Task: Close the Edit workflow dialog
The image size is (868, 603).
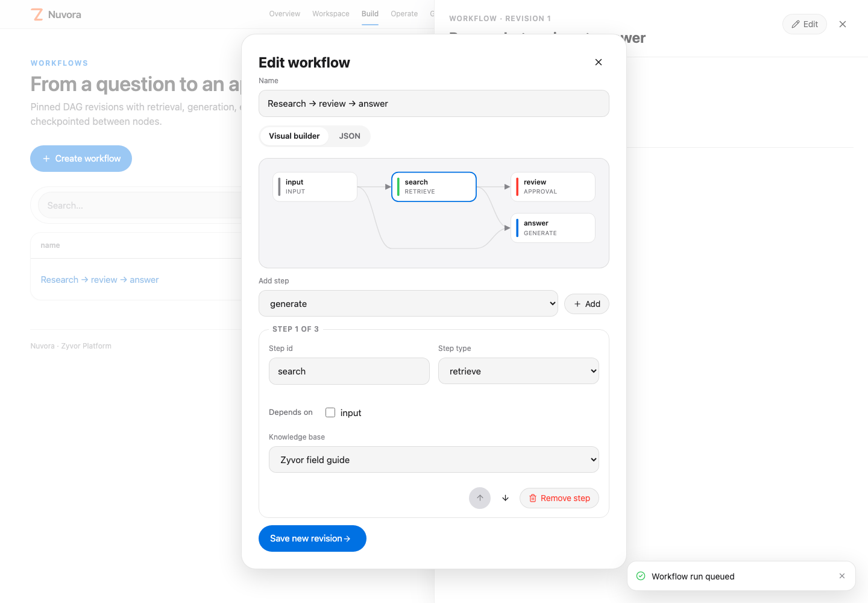Action: tap(599, 62)
